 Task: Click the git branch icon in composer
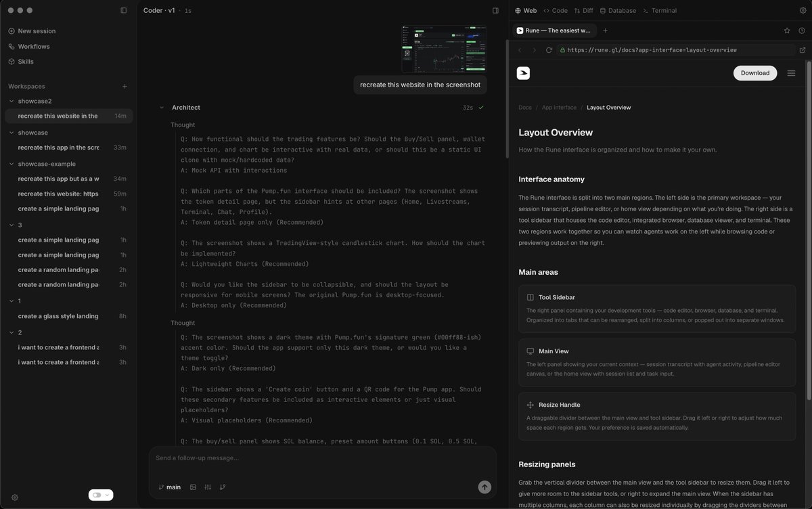click(223, 487)
